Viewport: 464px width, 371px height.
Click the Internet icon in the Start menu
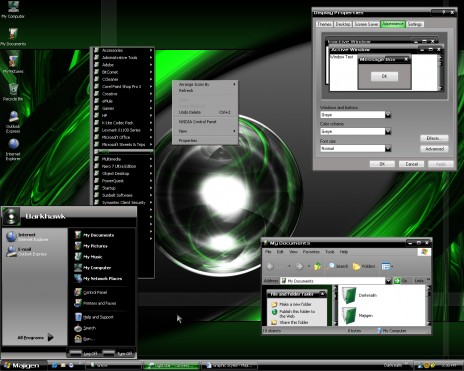coord(11,236)
